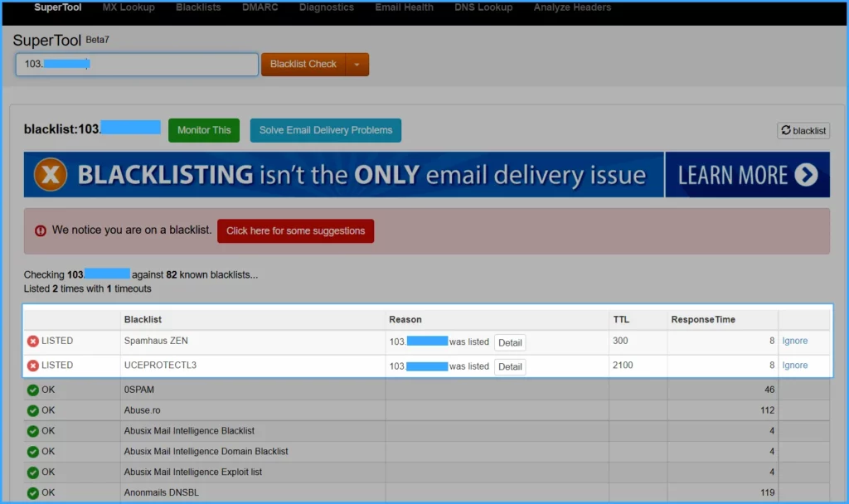Click Ignore link for the UCEPROTECTL3 row

794,366
